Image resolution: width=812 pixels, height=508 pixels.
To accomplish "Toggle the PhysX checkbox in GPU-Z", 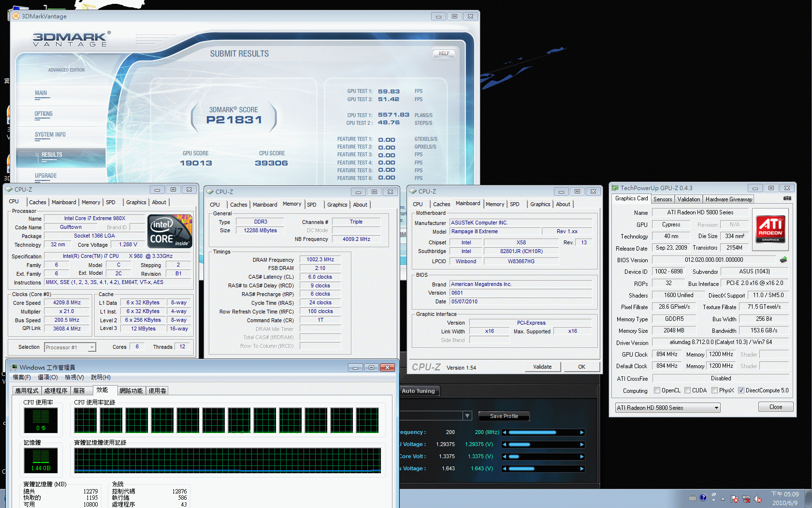I will pos(714,390).
